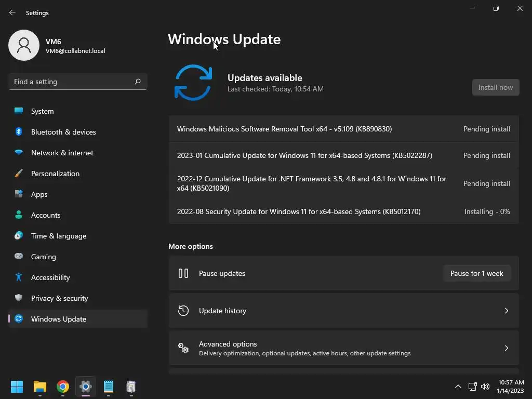
Task: Click the history clock icon beside Update history
Action: (183, 311)
